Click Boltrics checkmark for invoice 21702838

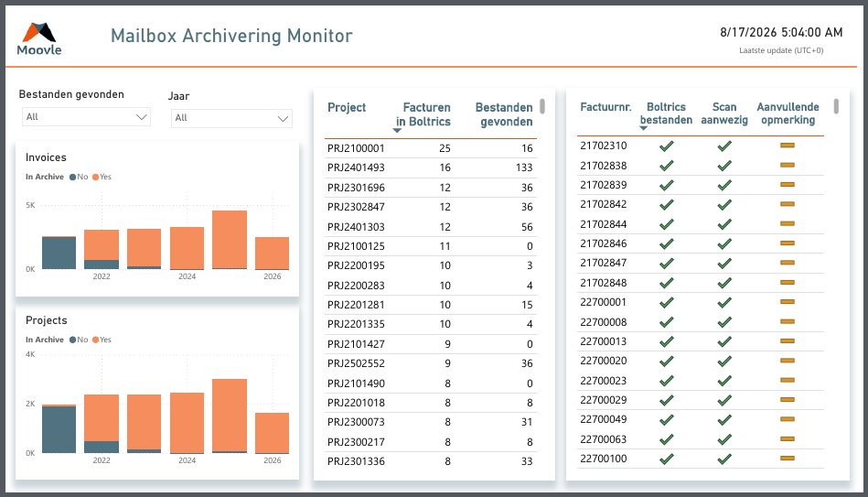(x=667, y=166)
